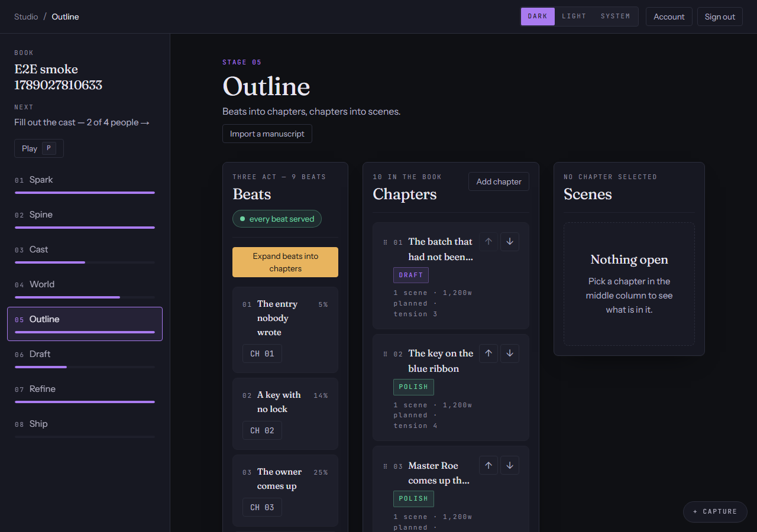Select beat 'The owner comes up'
This screenshot has width=757, height=532.
(285, 490)
